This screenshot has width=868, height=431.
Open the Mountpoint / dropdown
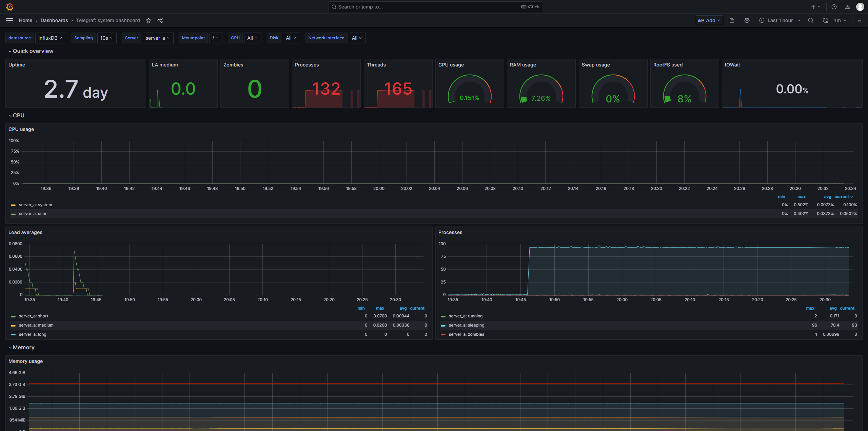(x=216, y=38)
